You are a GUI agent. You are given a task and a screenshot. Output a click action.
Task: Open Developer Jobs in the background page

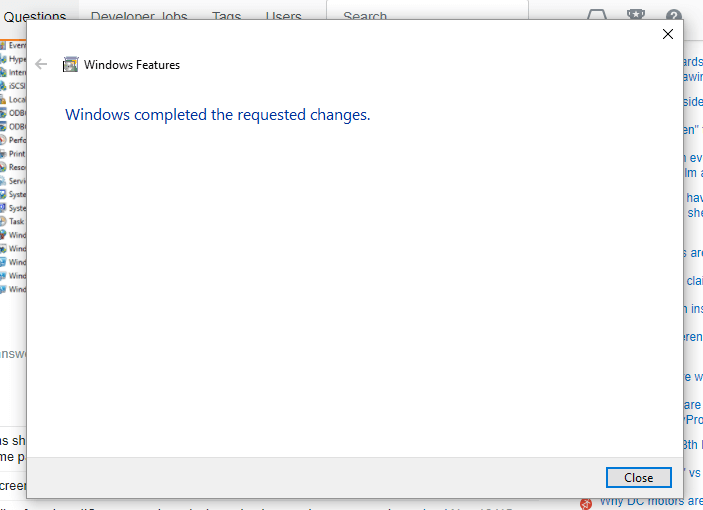click(139, 16)
